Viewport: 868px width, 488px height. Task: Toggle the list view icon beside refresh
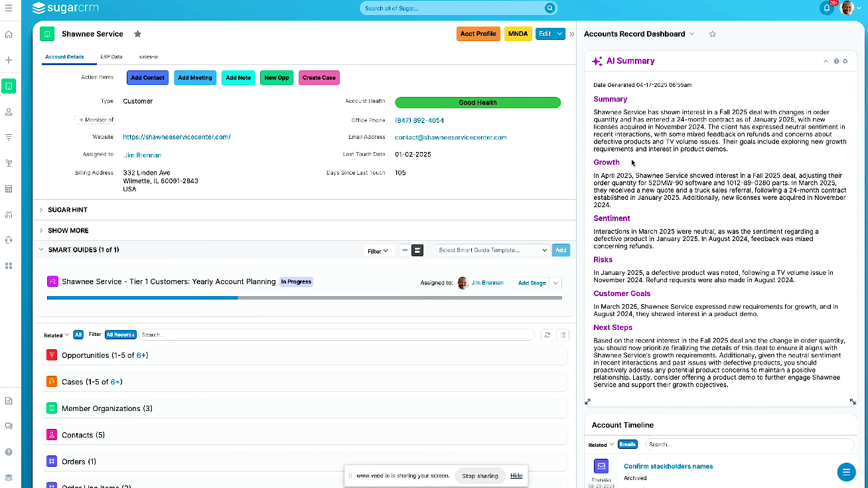(563, 335)
